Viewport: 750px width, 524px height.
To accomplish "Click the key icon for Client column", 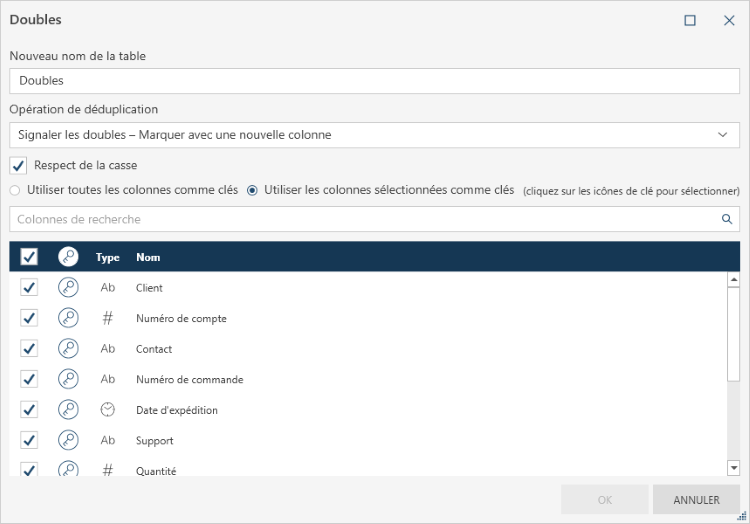I will pyautogui.click(x=68, y=288).
